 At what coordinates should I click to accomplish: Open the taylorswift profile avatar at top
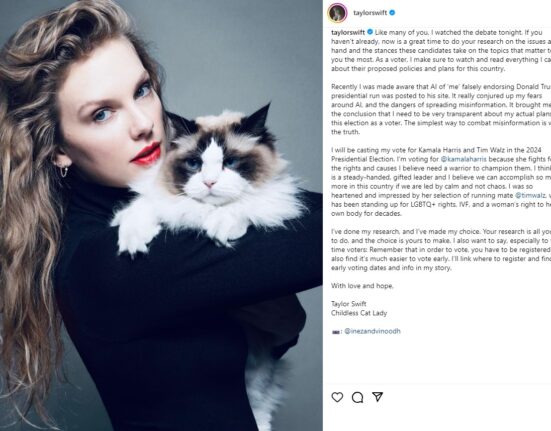point(337,13)
